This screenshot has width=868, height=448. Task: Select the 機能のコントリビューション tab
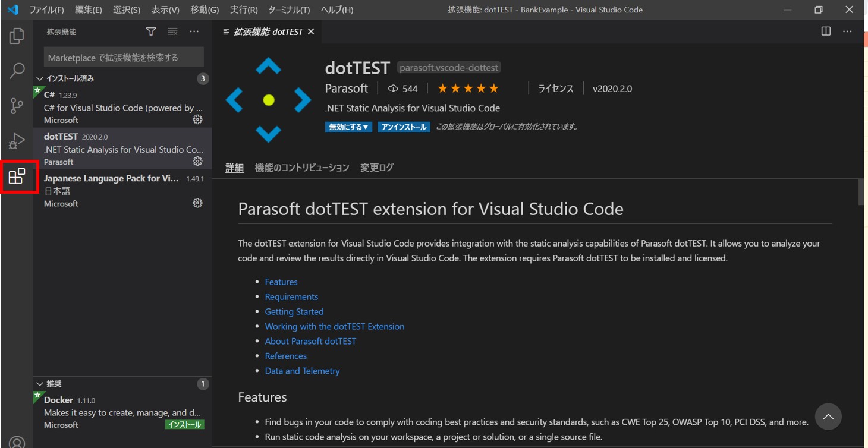tap(302, 168)
